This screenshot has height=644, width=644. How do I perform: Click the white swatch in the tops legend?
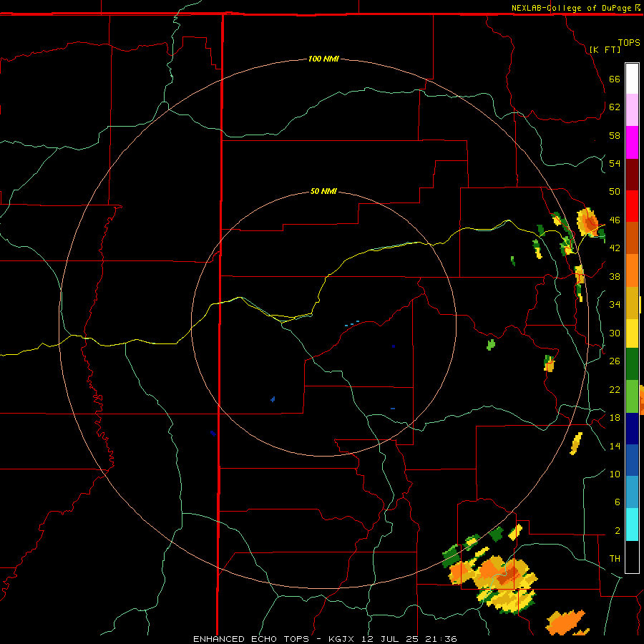632,79
